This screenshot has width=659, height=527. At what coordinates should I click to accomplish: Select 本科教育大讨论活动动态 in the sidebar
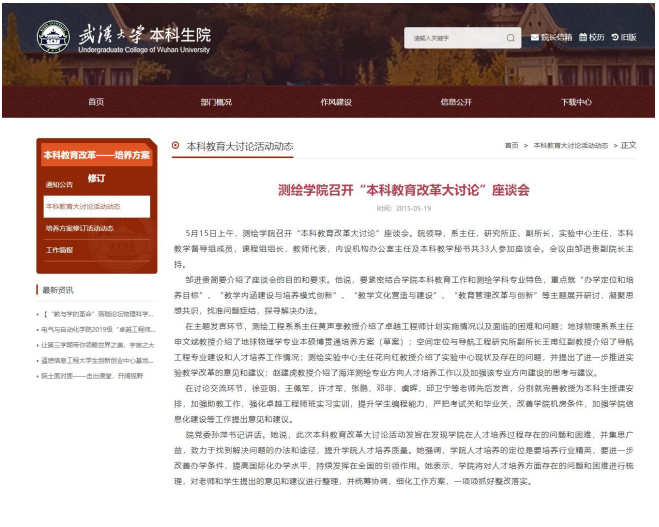[x=83, y=207]
